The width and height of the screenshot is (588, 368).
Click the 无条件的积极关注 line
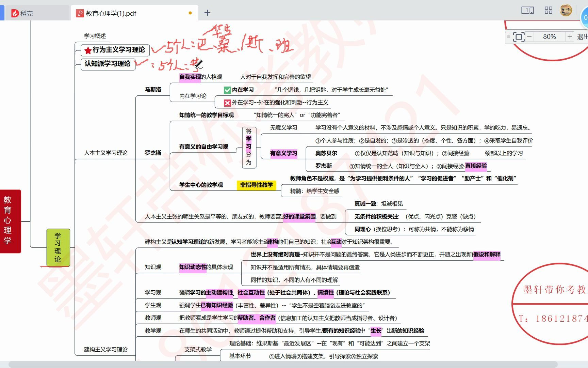pyautogui.click(x=415, y=216)
